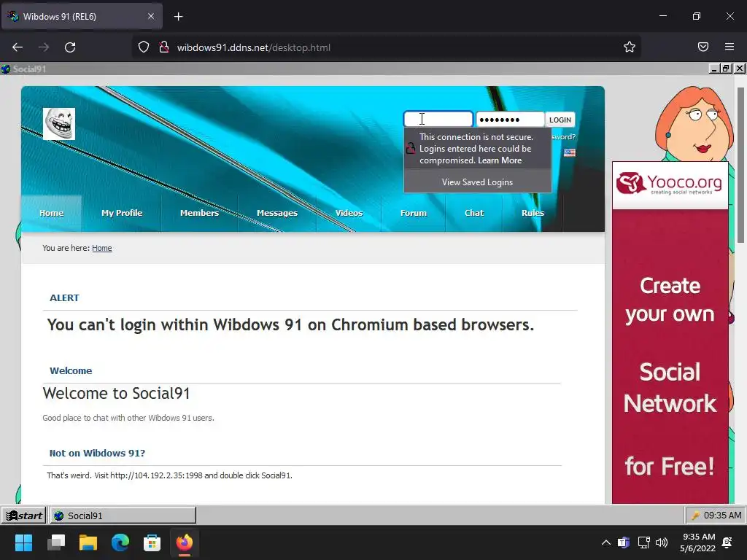Launch Microsoft Edge from taskbar
747x560 pixels.
pos(120,542)
